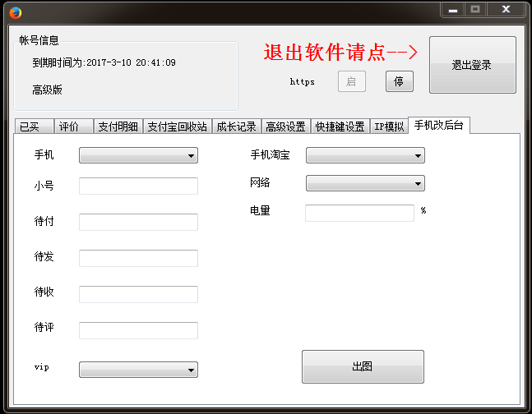
Task: Focus the 待付 input field
Action: (x=138, y=222)
